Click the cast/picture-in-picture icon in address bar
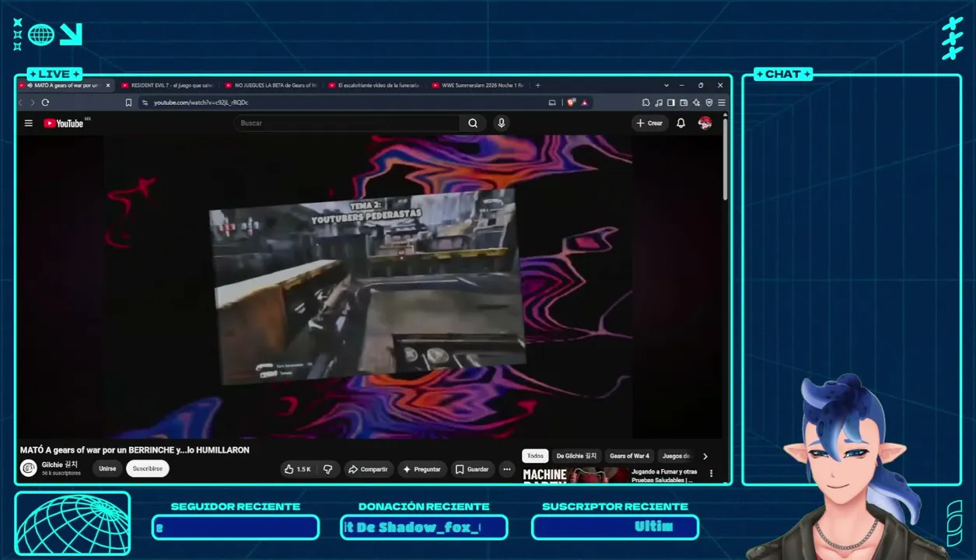Screen dimensions: 976x560 point(552,102)
